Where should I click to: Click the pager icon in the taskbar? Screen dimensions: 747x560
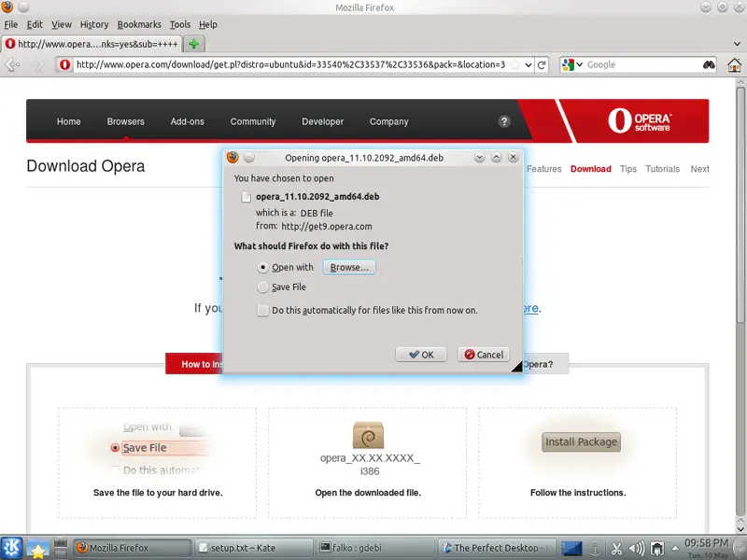60,548
